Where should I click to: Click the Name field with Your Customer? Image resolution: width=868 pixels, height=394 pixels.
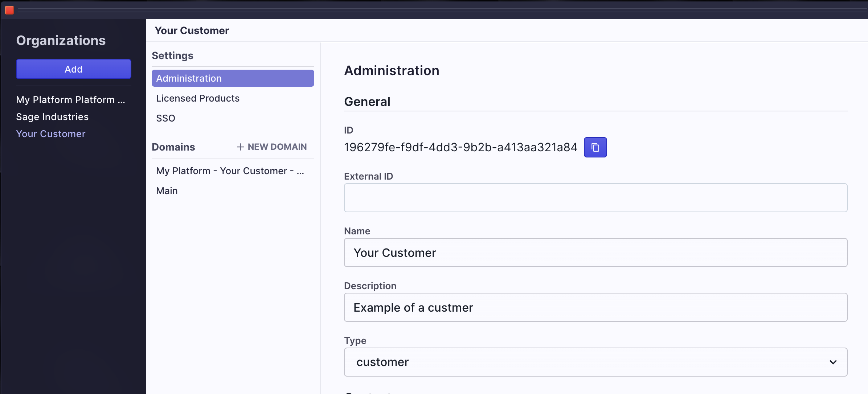click(x=595, y=253)
